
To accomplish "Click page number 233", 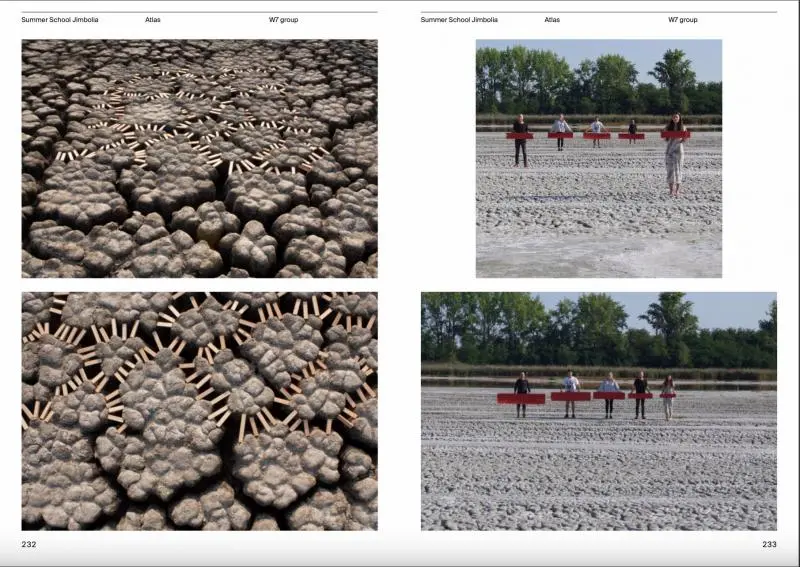I will click(x=769, y=544).
